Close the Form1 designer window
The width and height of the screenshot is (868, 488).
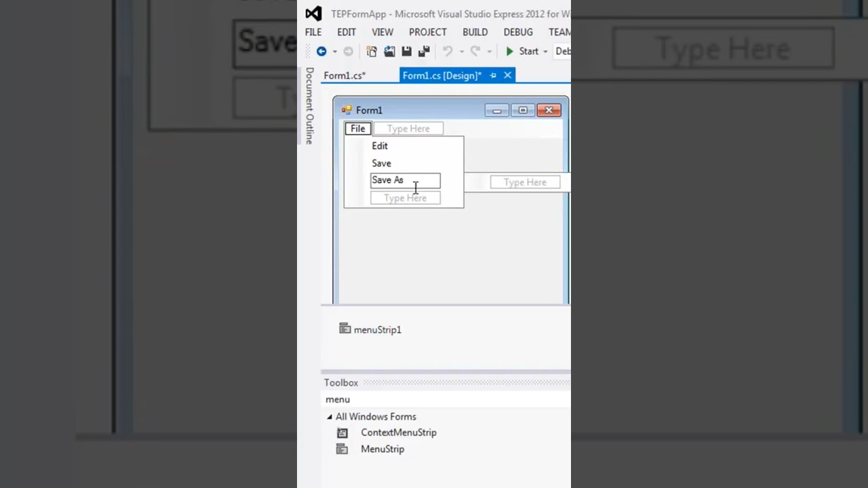(x=549, y=110)
